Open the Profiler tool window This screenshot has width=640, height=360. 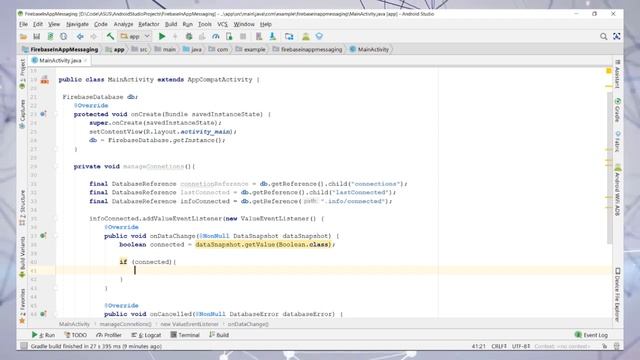point(109,335)
